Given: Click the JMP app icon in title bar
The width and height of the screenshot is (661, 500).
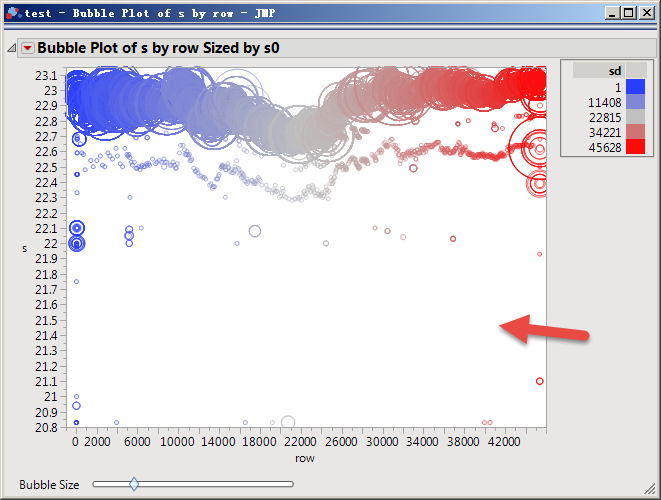Looking at the screenshot, I should [x=13, y=13].
